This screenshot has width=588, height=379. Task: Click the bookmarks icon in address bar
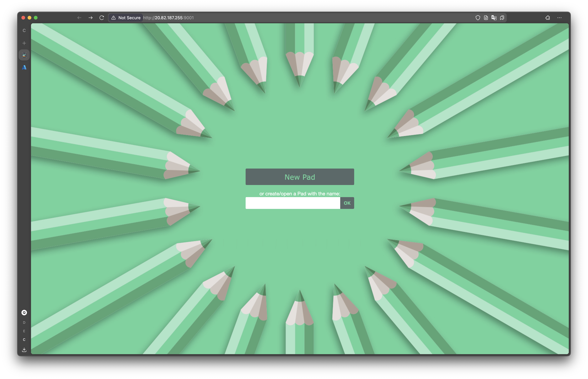[x=502, y=18]
